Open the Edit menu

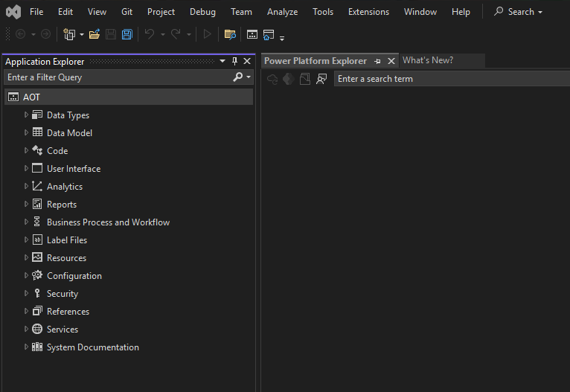(x=65, y=12)
